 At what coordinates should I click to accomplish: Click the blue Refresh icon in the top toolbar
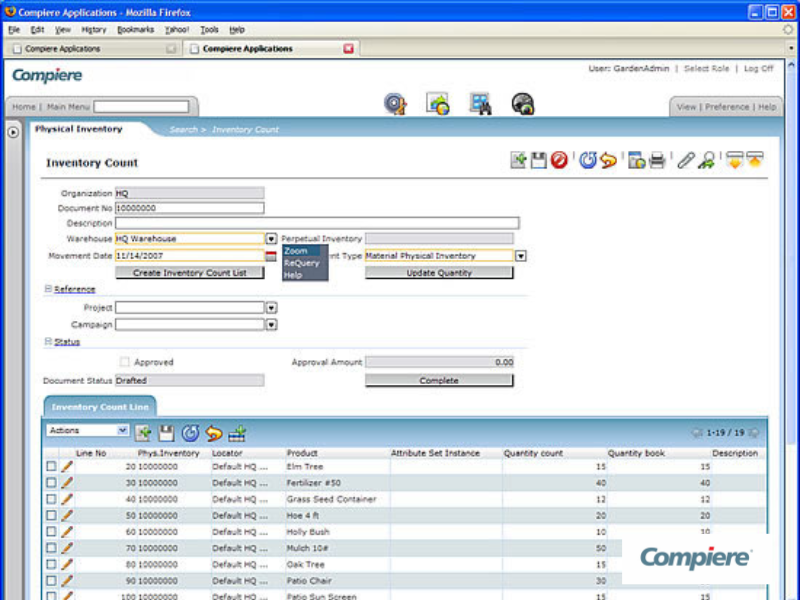point(588,161)
